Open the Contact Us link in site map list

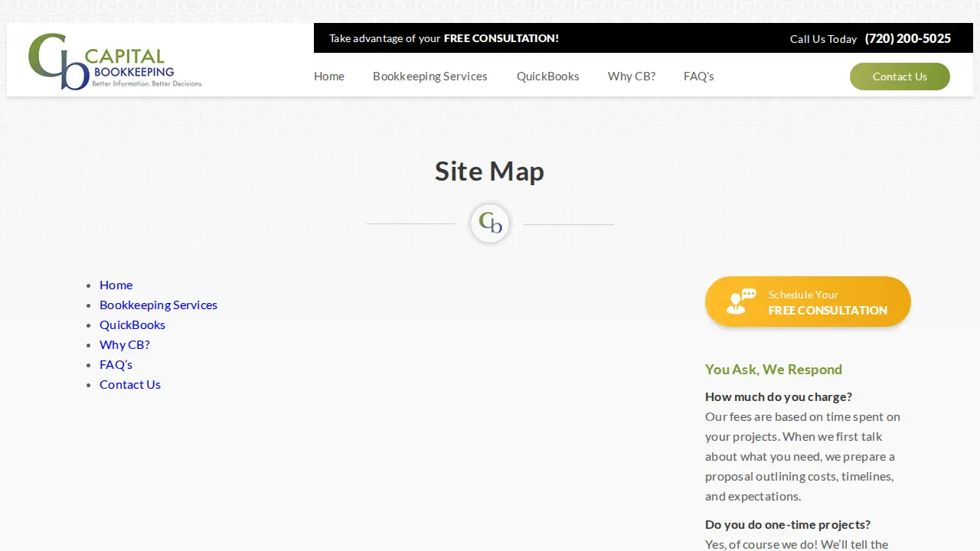(130, 384)
